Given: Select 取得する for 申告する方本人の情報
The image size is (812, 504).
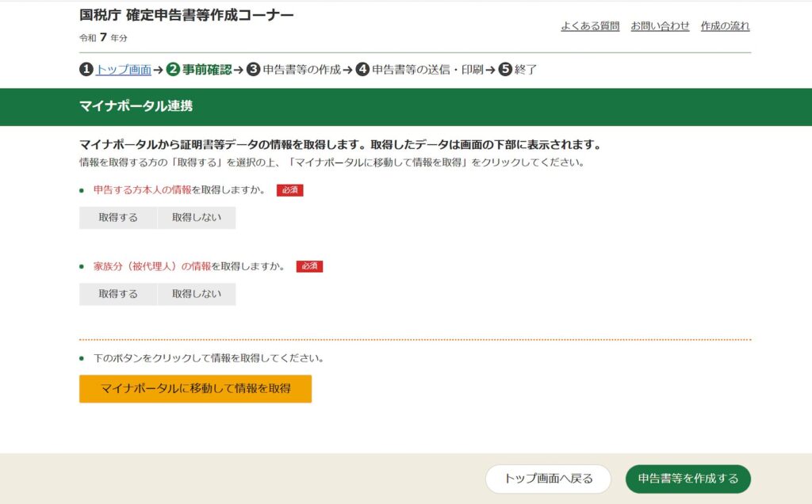Looking at the screenshot, I should point(118,218).
